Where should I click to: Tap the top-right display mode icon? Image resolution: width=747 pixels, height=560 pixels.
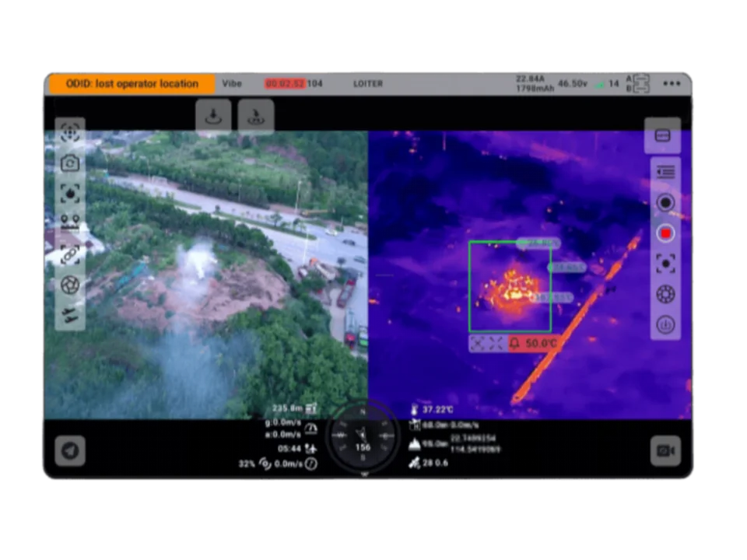click(x=663, y=135)
